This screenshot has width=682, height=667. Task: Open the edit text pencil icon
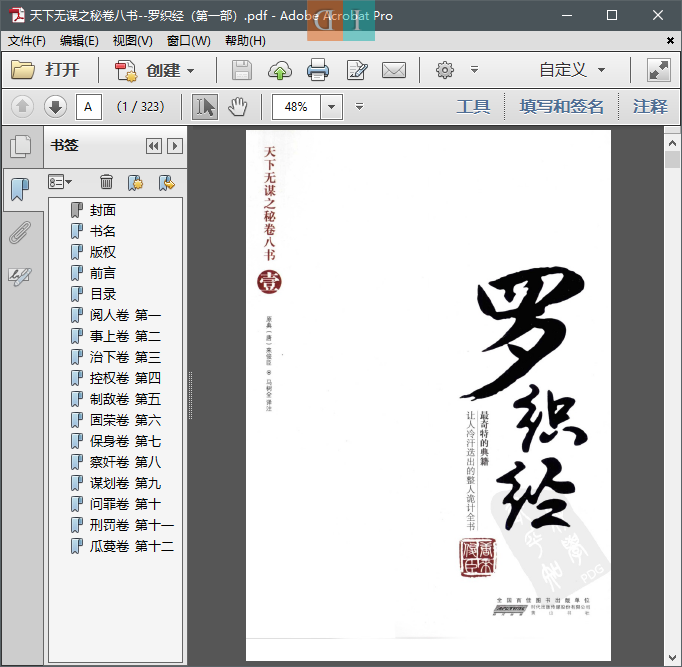[357, 70]
